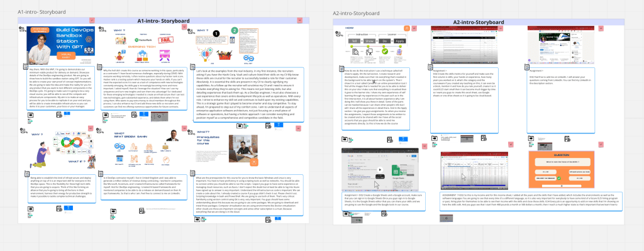
Task: Select the purple icon under Apply
Action: pyautogui.click(x=399, y=52)
